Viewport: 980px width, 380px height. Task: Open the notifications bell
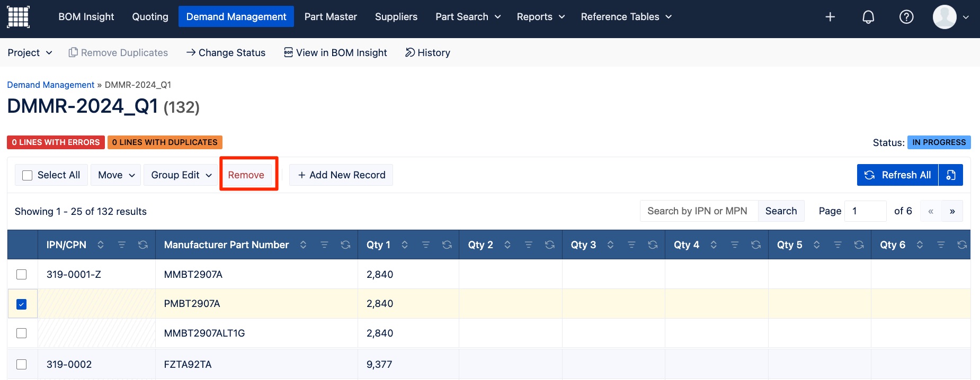coord(868,17)
